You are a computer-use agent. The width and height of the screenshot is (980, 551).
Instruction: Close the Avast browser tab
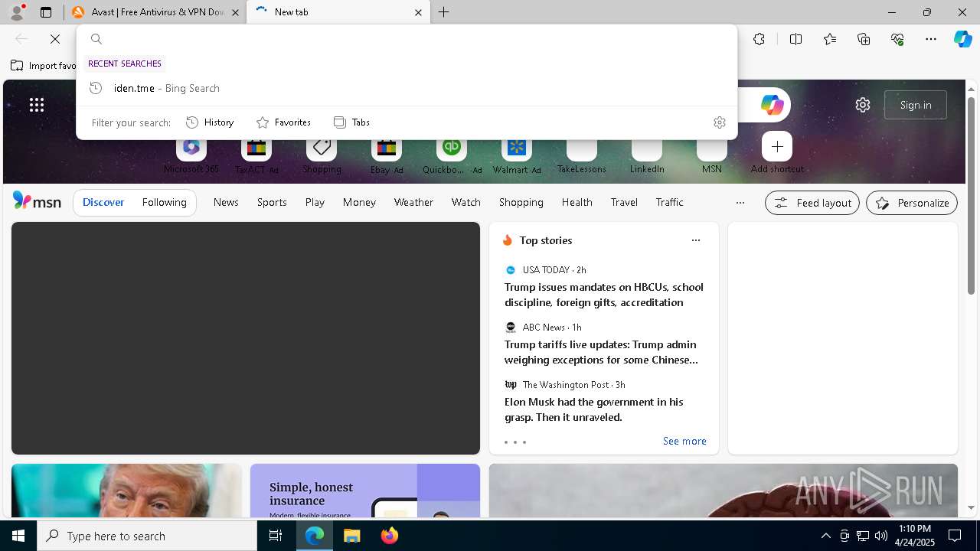(x=235, y=12)
